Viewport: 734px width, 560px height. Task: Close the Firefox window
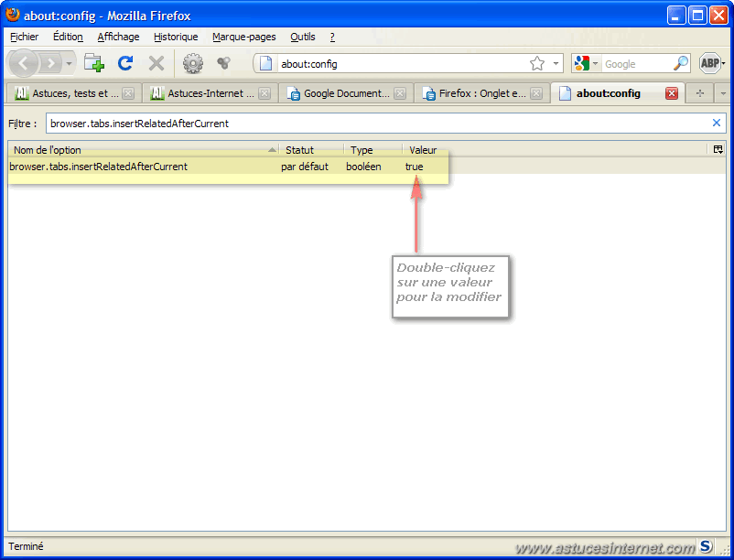click(718, 16)
